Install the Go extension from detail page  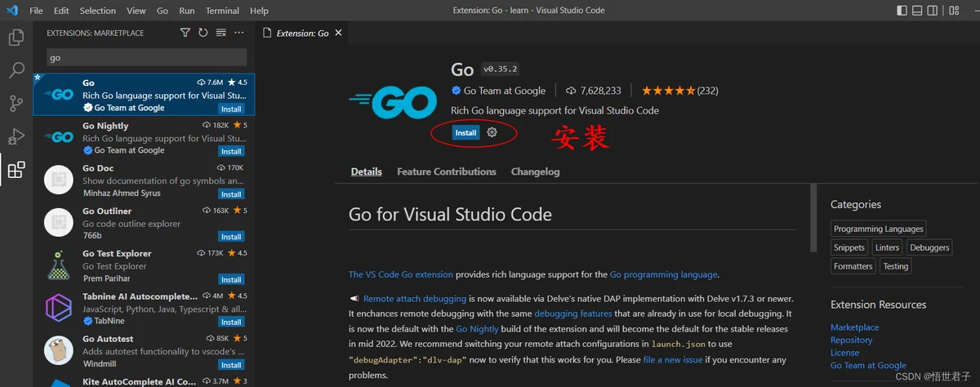coord(465,132)
